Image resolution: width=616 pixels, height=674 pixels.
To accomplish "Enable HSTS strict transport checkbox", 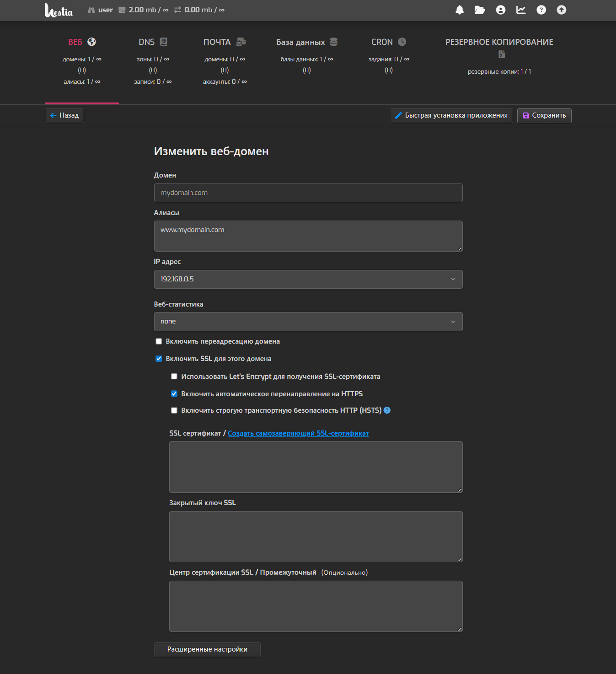I will tap(174, 410).
